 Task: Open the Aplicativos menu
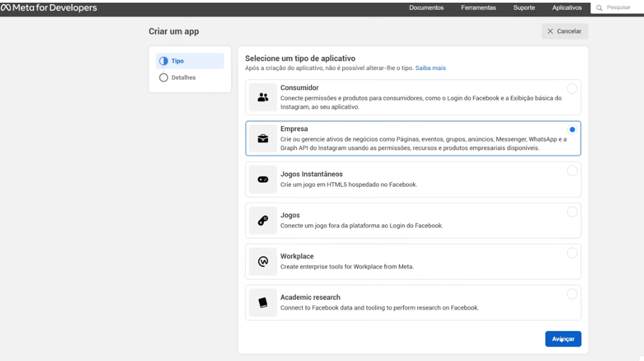(567, 8)
